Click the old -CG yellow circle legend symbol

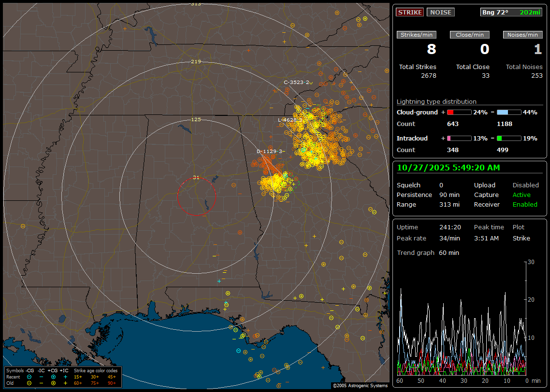coord(29,383)
